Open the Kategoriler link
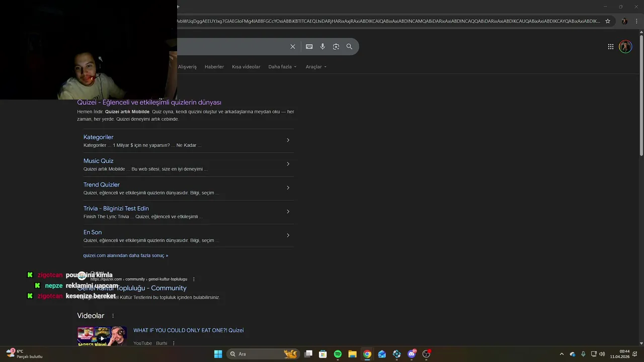 [x=99, y=137]
